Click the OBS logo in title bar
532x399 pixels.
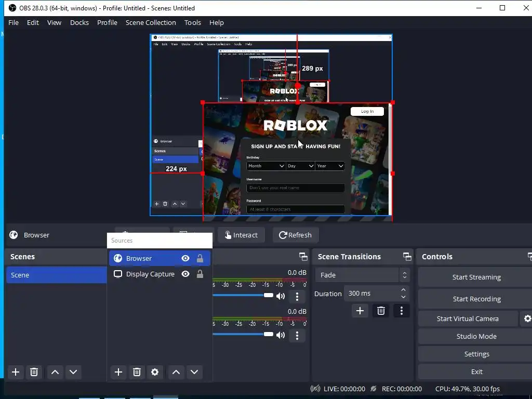[12, 8]
